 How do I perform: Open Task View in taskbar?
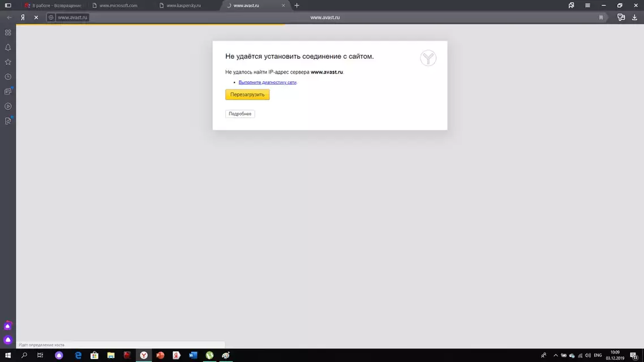pyautogui.click(x=40, y=355)
